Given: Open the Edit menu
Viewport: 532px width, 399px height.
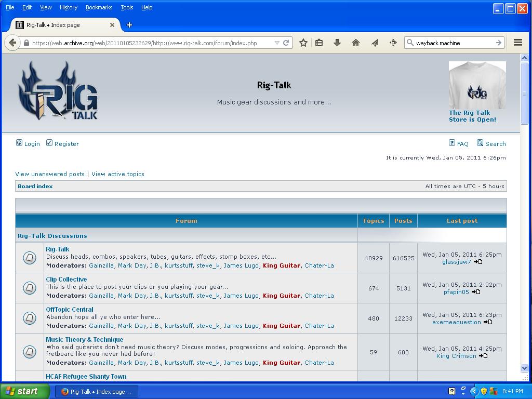Looking at the screenshot, I should click(27, 7).
